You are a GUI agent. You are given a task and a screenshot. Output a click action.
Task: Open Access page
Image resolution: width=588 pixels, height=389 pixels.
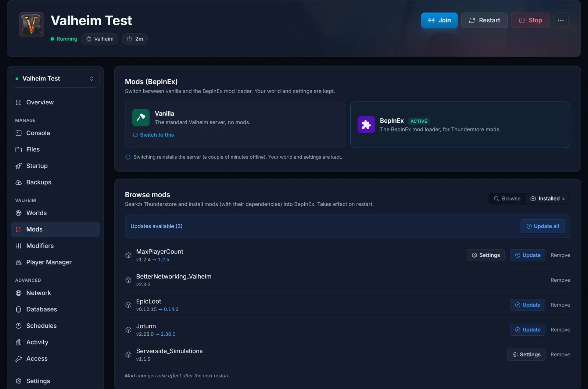pos(55,359)
